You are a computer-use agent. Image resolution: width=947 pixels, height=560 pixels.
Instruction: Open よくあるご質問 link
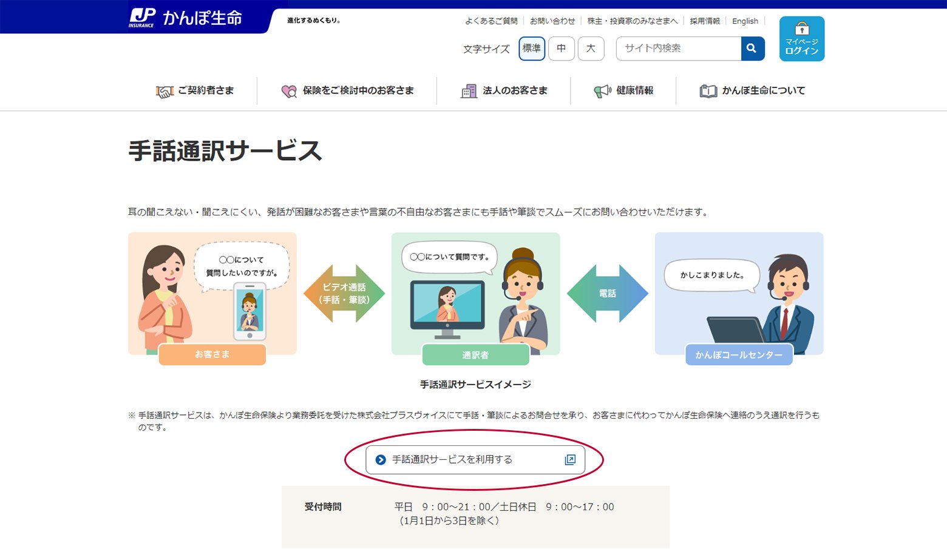click(x=491, y=21)
